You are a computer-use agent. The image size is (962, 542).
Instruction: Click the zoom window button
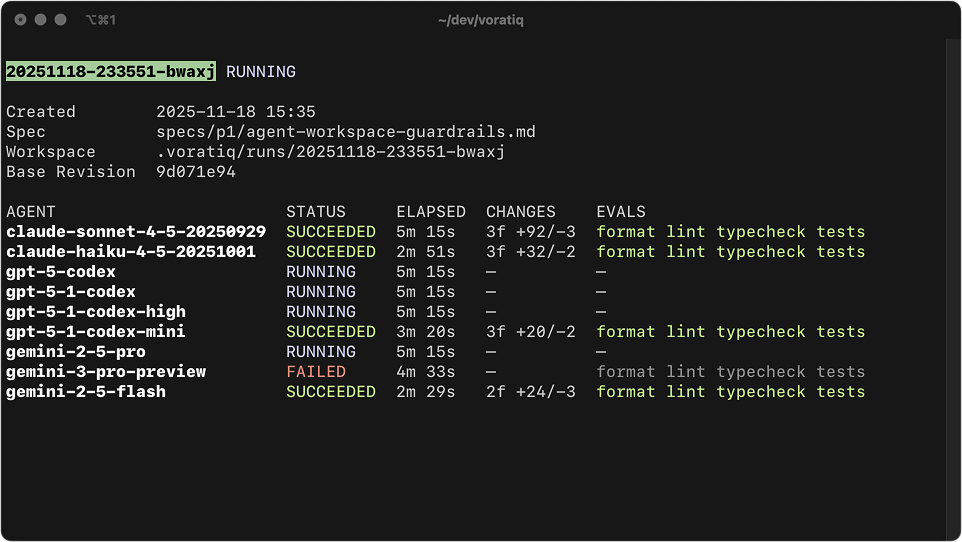tap(61, 20)
